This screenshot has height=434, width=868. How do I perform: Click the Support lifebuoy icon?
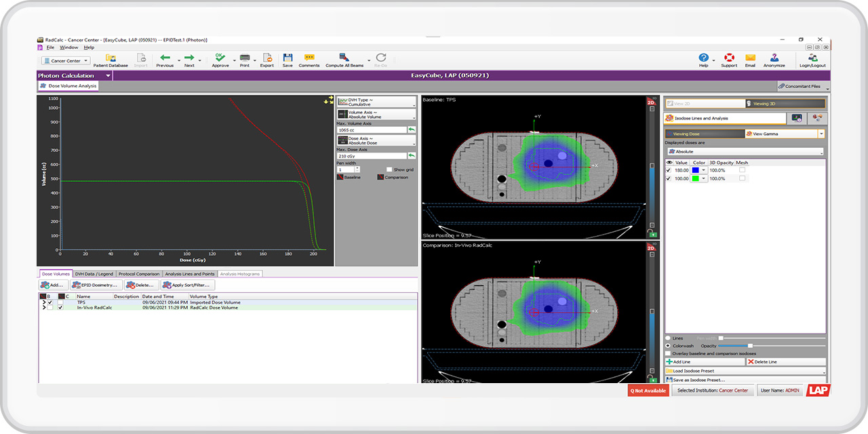pos(729,58)
